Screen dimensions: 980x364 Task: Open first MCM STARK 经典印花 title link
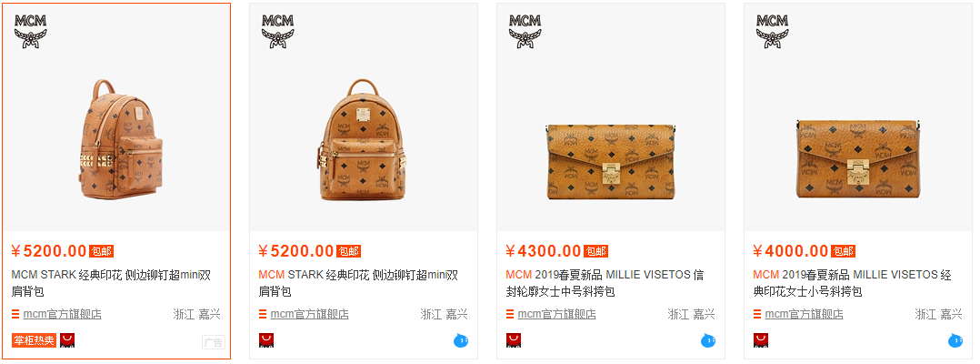(111, 283)
